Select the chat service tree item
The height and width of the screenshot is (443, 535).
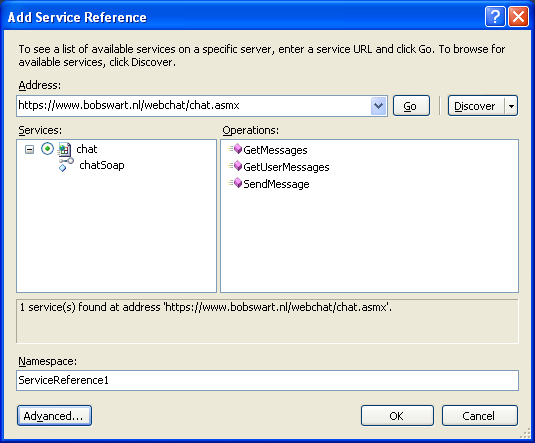(x=87, y=149)
